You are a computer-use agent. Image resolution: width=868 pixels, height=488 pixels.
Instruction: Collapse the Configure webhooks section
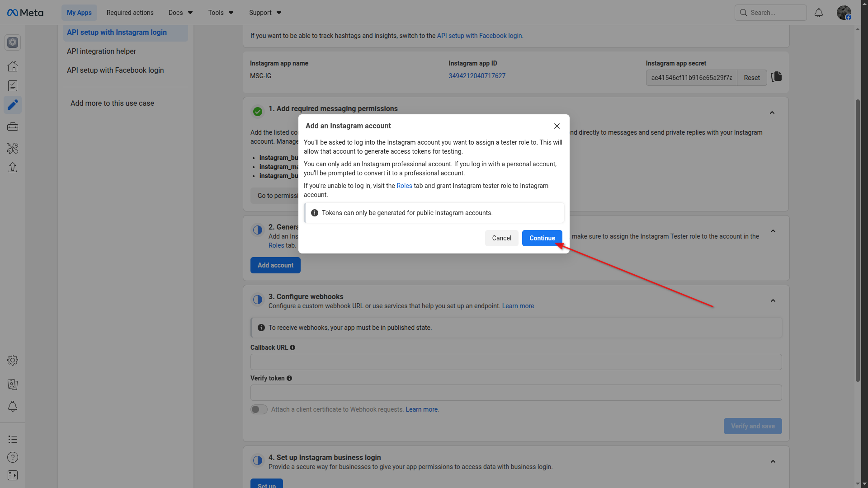pyautogui.click(x=773, y=300)
